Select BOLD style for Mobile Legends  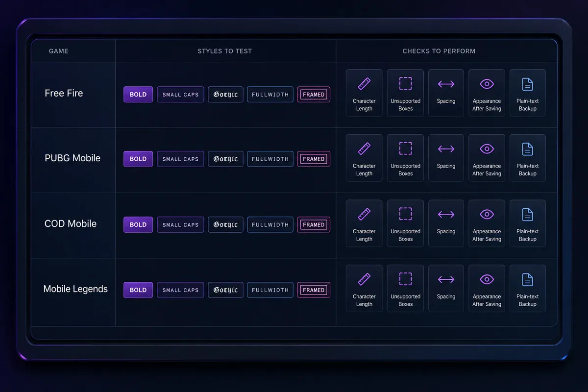[x=138, y=290]
